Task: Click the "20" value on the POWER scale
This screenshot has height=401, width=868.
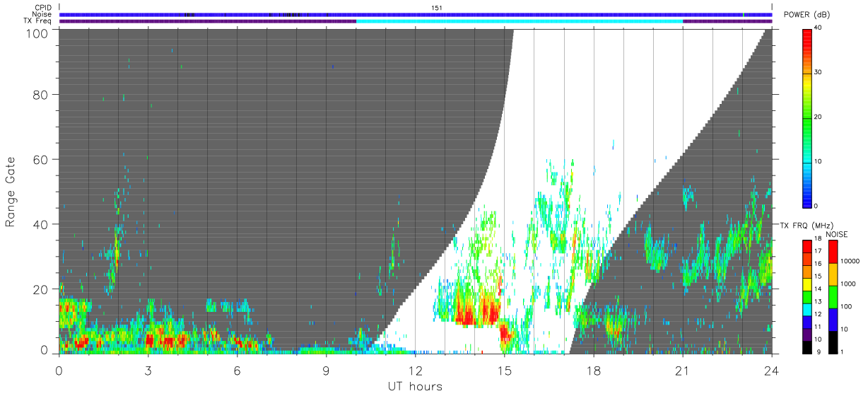Action: coord(819,117)
